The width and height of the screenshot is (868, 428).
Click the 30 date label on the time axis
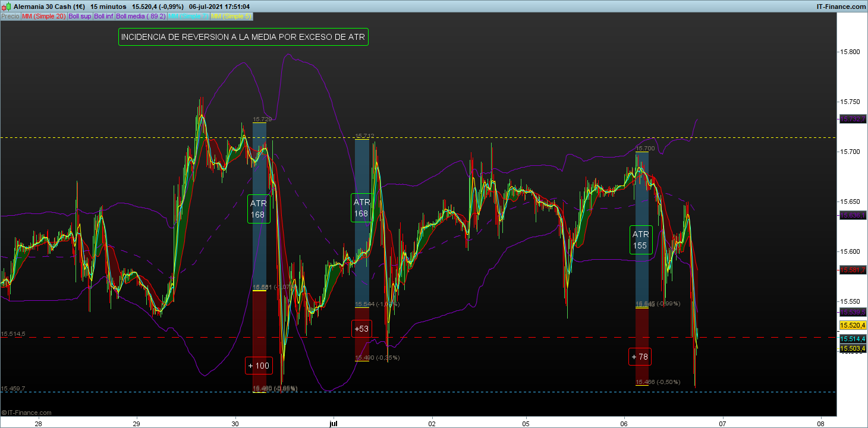[x=235, y=424]
